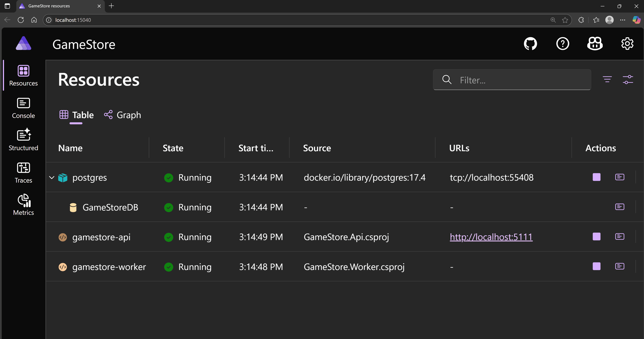
Task: Click Running state of gamestore-worker
Action: (x=188, y=267)
